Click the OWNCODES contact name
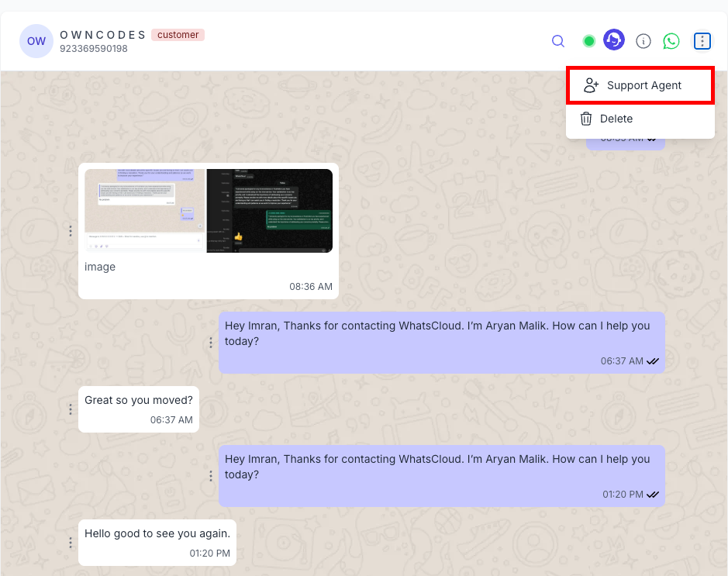728x576 pixels. click(103, 35)
